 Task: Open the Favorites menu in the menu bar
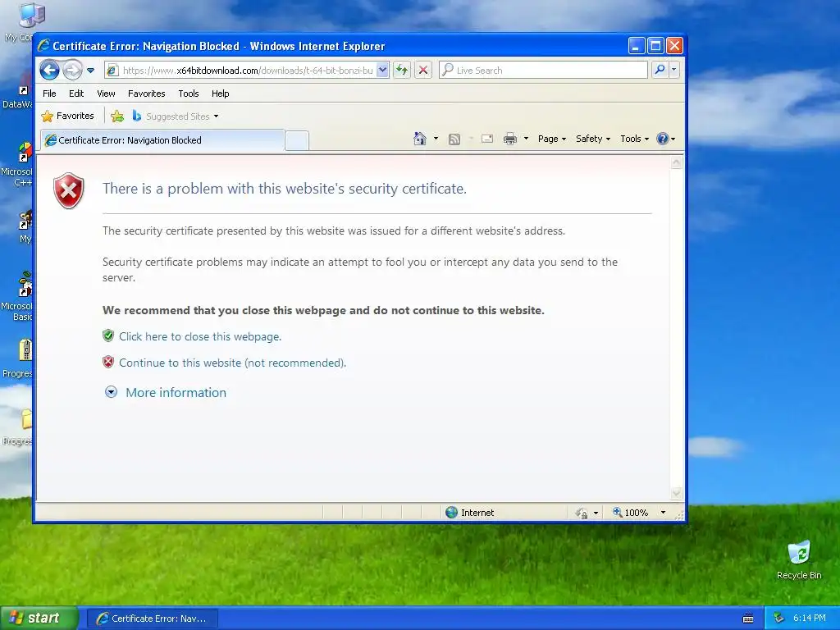[x=146, y=94]
